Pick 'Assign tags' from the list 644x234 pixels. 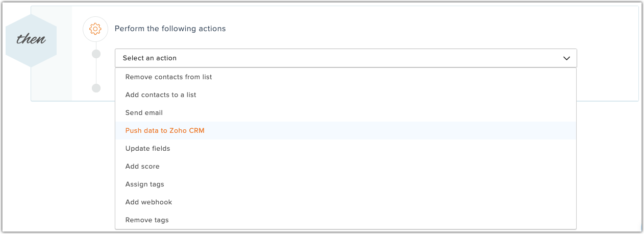click(x=144, y=184)
